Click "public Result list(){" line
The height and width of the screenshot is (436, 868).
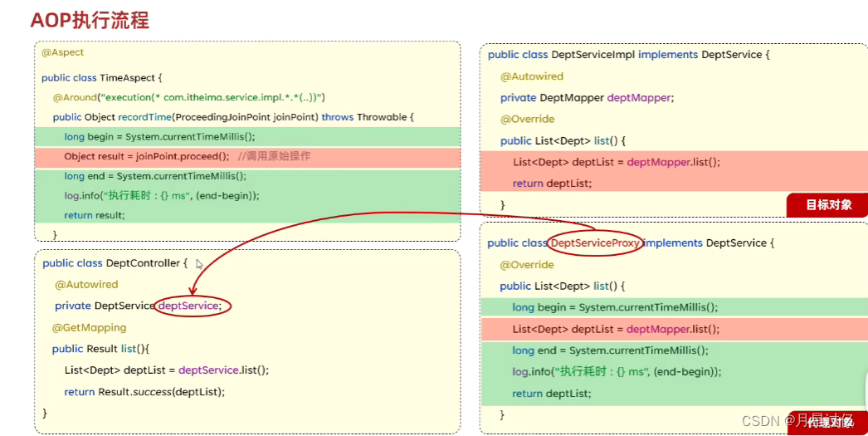coord(100,349)
